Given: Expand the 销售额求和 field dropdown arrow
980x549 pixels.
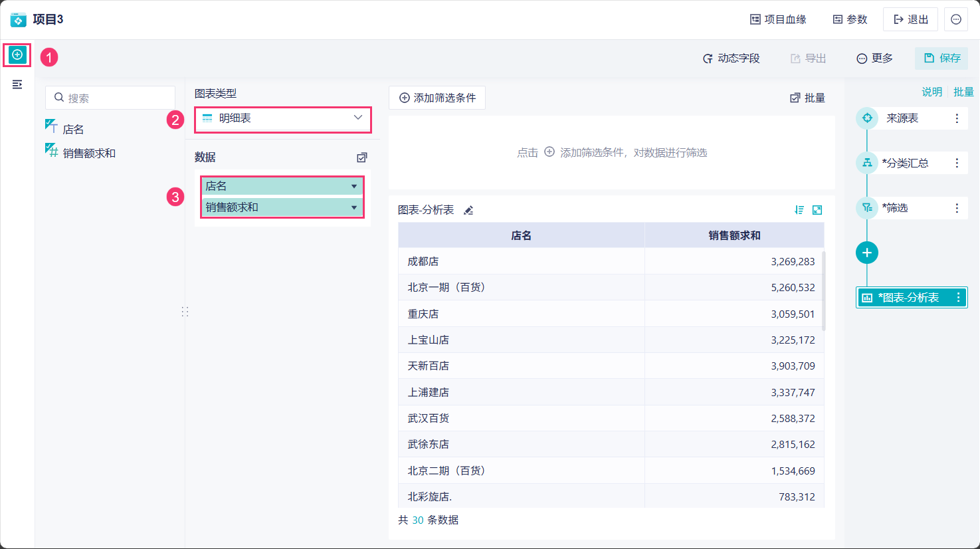Looking at the screenshot, I should (x=354, y=207).
